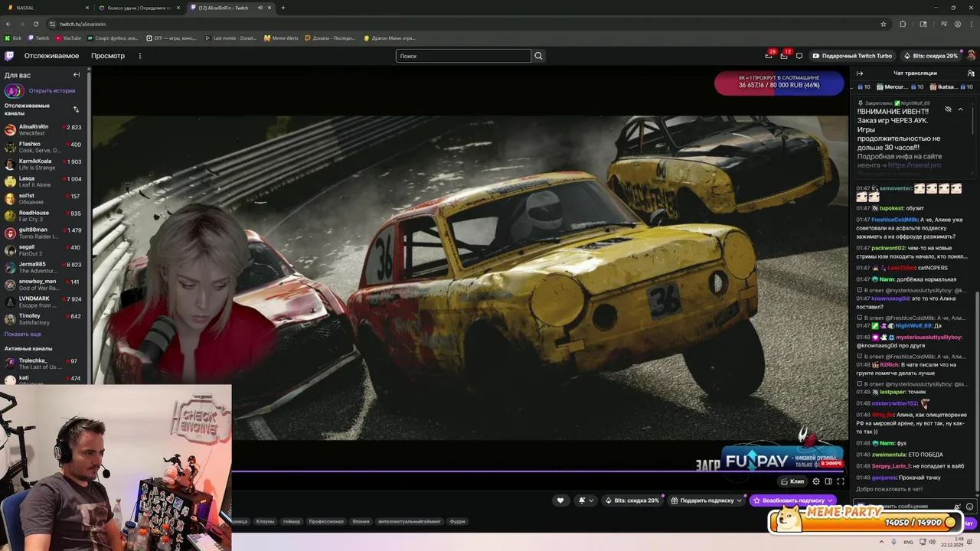The height and width of the screenshot is (551, 980).
Task: Go back in browser history
Action: 8,24
